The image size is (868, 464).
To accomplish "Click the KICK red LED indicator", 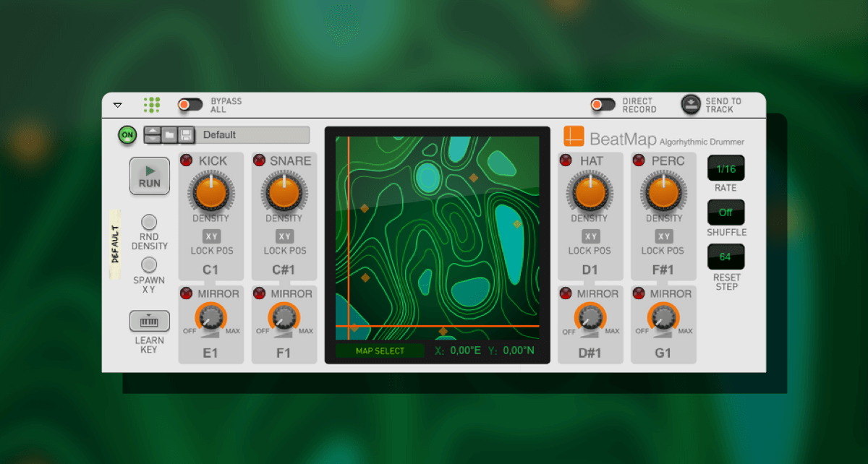I will point(187,160).
